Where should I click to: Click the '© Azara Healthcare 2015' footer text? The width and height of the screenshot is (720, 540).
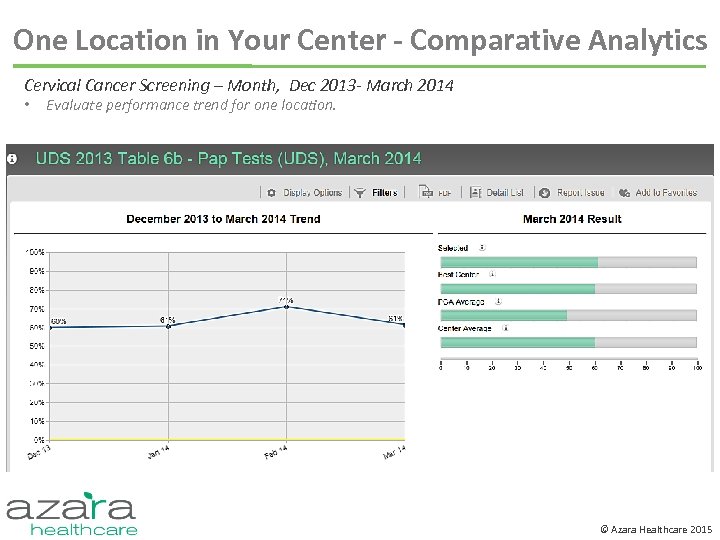[x=657, y=529]
